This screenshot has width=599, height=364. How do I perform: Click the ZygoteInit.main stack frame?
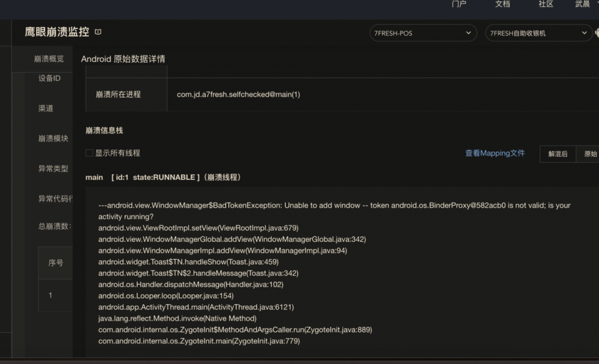coord(199,341)
